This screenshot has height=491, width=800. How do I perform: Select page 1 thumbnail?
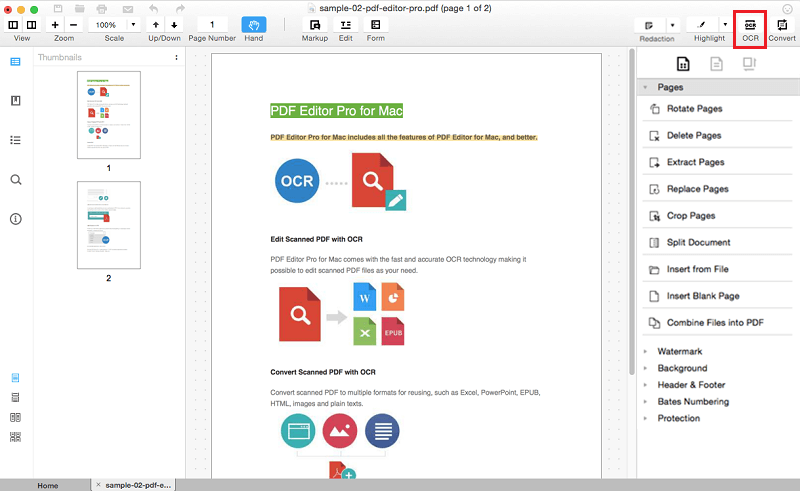pyautogui.click(x=109, y=115)
